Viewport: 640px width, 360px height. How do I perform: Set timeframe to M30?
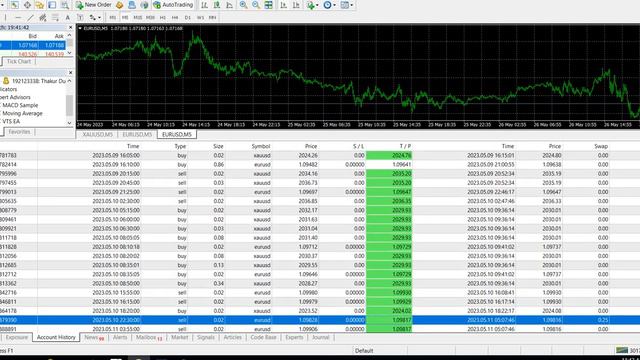click(150, 18)
